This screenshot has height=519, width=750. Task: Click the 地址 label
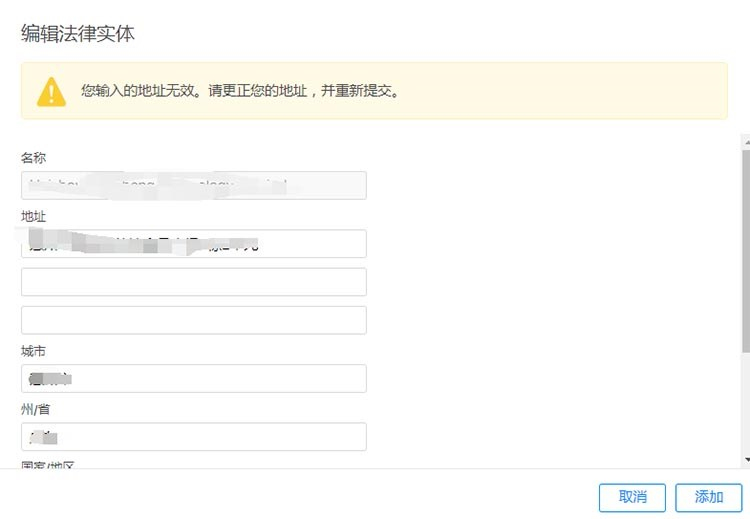pyautogui.click(x=33, y=217)
